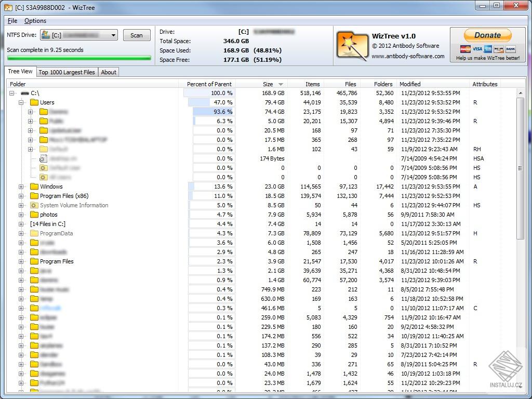
Task: Click the folder icon on the 1.4 GB row
Action: tap(34, 280)
